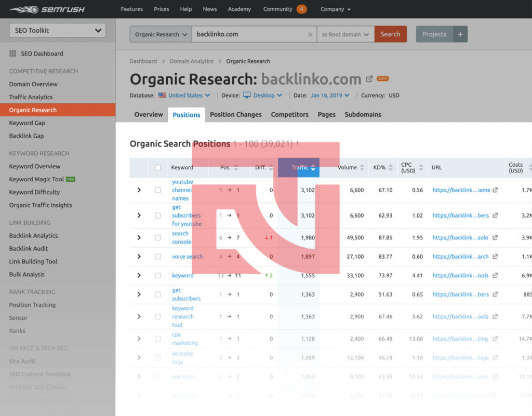The image size is (532, 416).
Task: Switch to the Subdomains tab
Action: (x=363, y=115)
